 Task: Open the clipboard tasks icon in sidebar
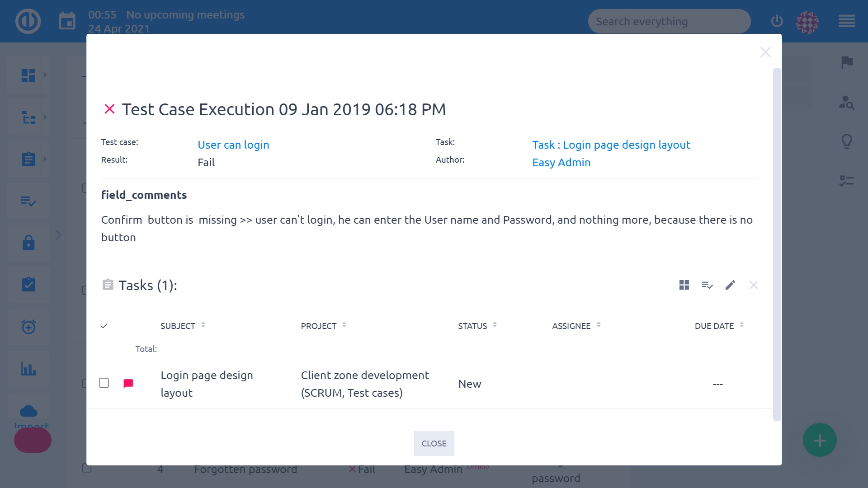[x=28, y=159]
